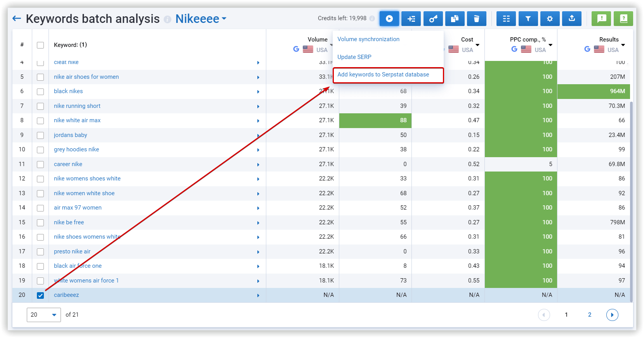Click the arrow next to career nike
This screenshot has width=644, height=338.
(x=258, y=165)
